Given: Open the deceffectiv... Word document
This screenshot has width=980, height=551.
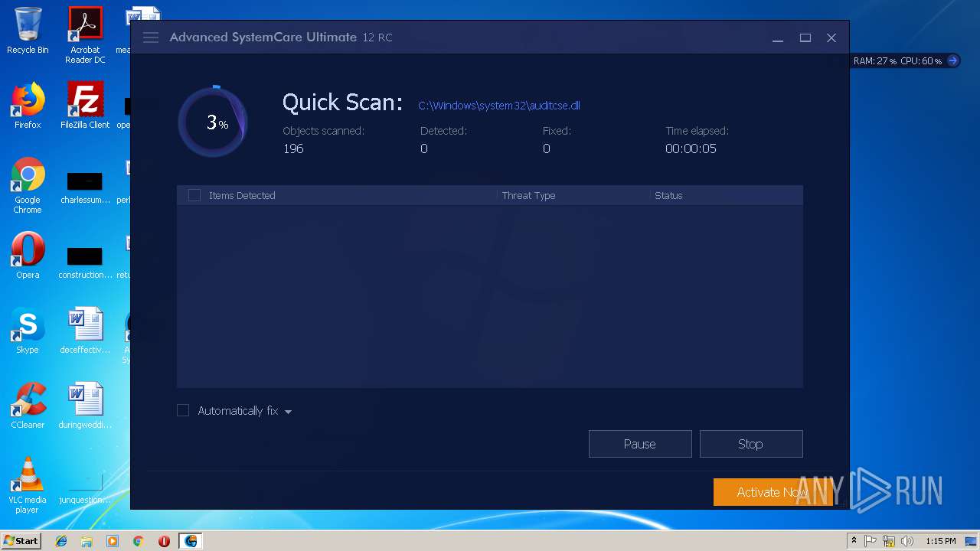Looking at the screenshot, I should coord(85,331).
